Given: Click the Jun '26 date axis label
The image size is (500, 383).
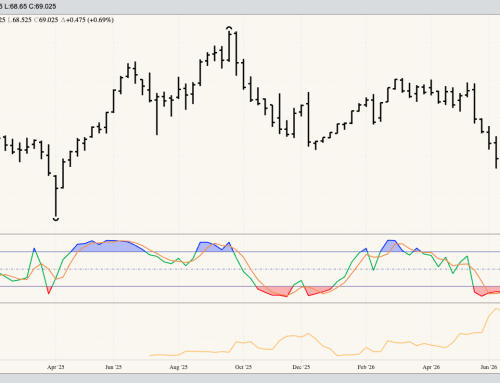Looking at the screenshot, I should tap(489, 367).
